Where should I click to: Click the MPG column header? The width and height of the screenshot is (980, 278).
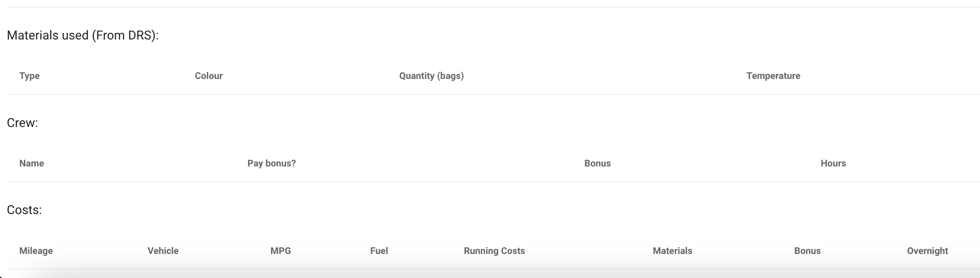coord(281,251)
